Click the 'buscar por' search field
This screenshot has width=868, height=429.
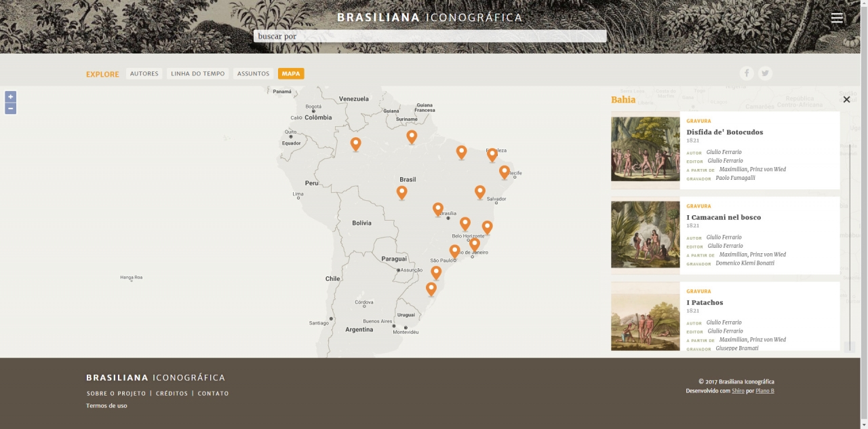[430, 36]
